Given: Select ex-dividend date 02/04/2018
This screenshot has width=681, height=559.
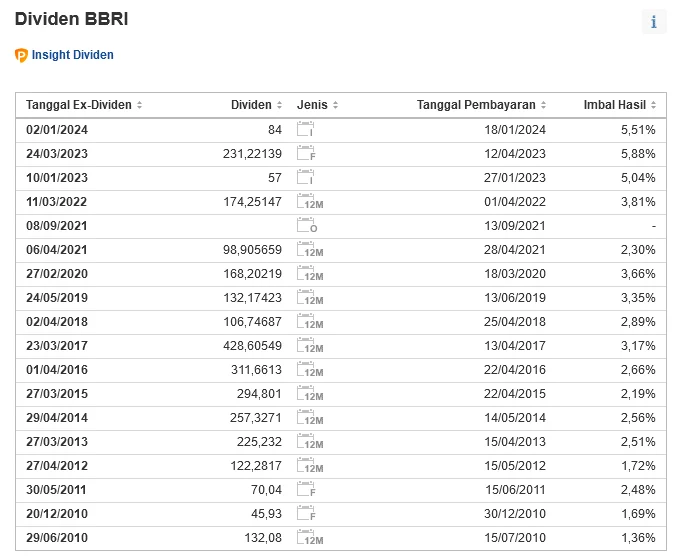Looking at the screenshot, I should [x=57, y=322].
